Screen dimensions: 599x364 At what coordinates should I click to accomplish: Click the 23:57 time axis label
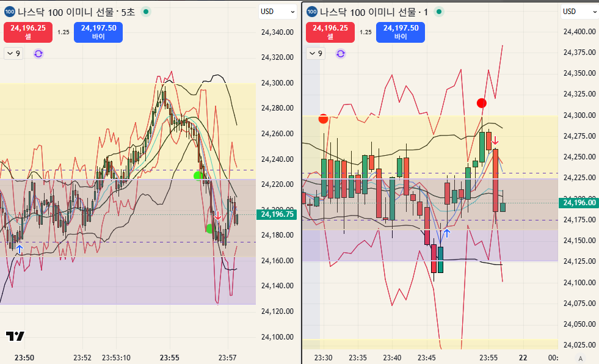[x=227, y=358]
